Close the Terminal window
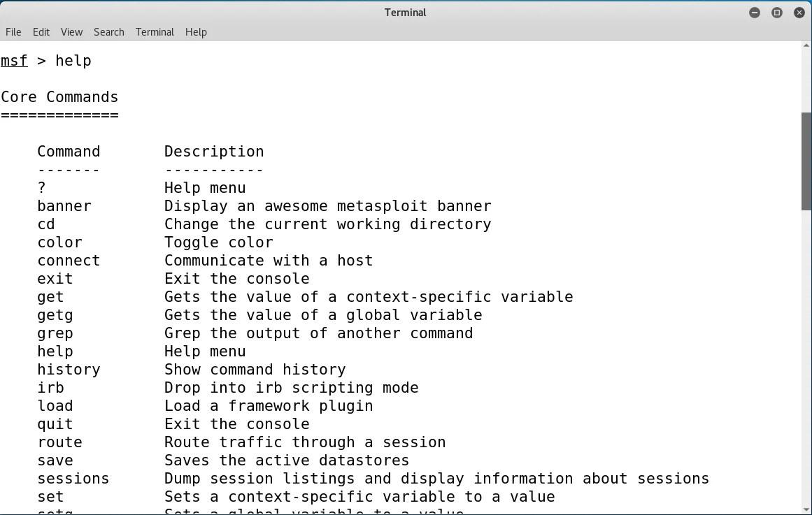812x515 pixels. pos(799,13)
